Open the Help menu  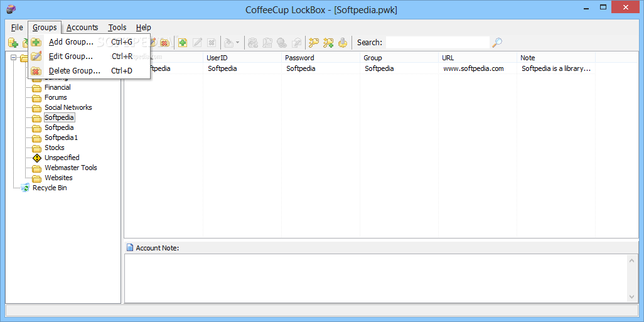click(x=143, y=28)
